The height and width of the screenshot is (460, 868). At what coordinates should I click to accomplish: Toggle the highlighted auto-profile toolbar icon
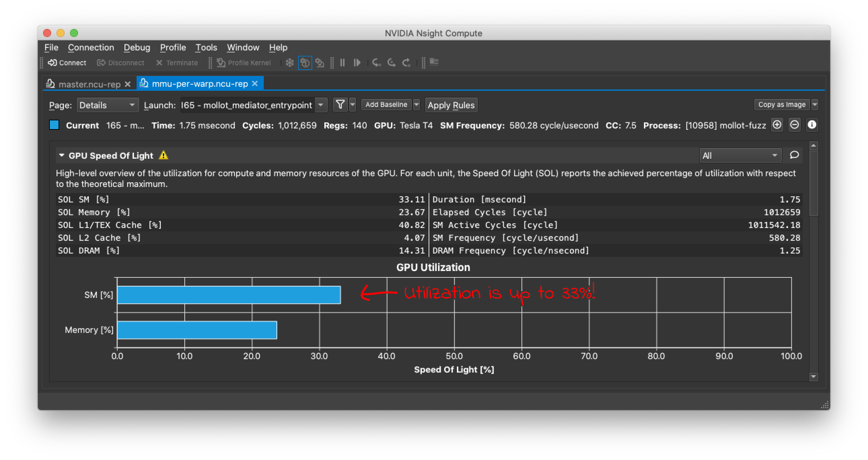(x=305, y=63)
